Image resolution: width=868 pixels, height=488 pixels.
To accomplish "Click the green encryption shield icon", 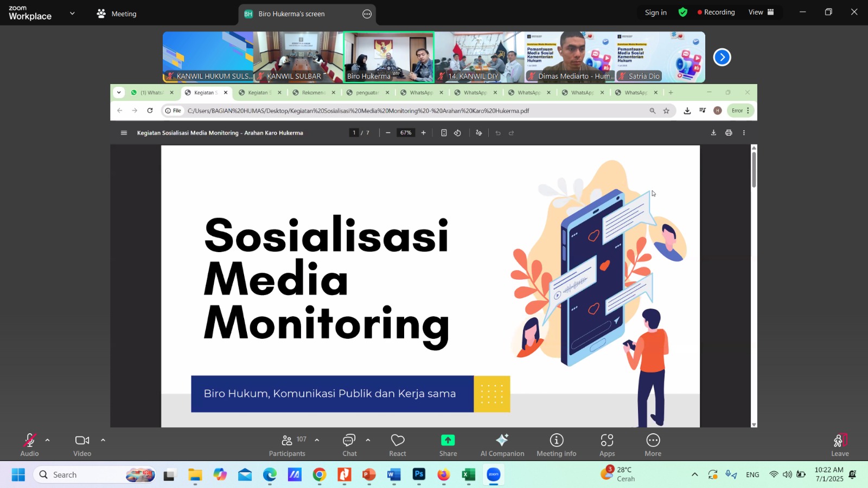I will tap(683, 12).
